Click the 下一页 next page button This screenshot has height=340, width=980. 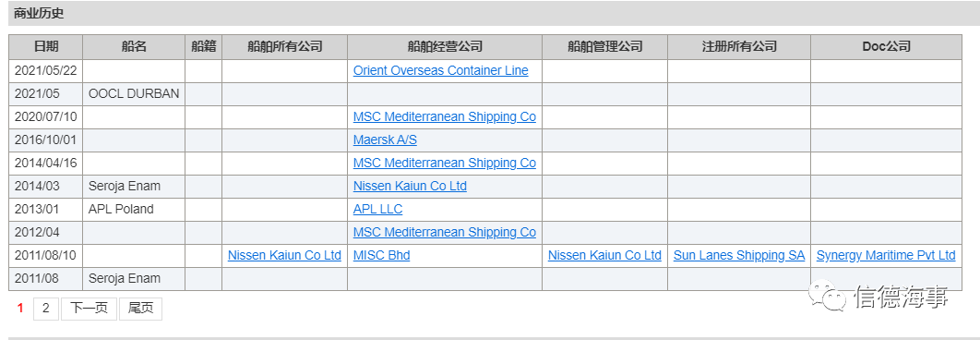[x=89, y=308]
